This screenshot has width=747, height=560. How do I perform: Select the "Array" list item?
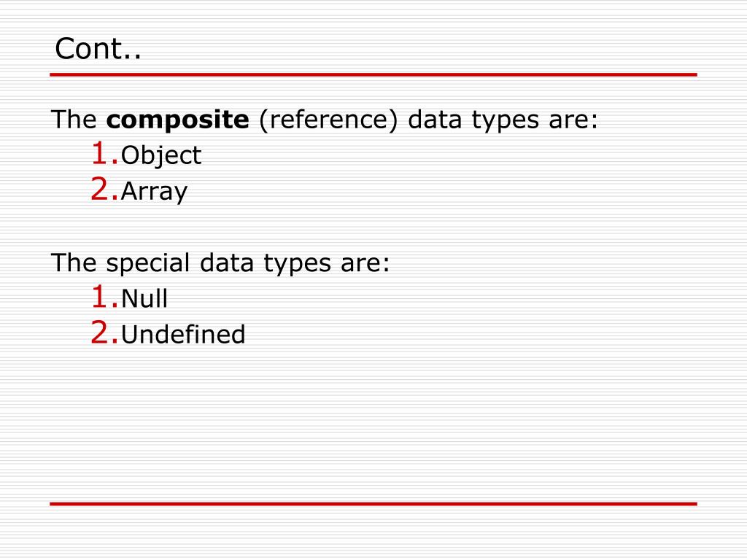[x=154, y=192]
